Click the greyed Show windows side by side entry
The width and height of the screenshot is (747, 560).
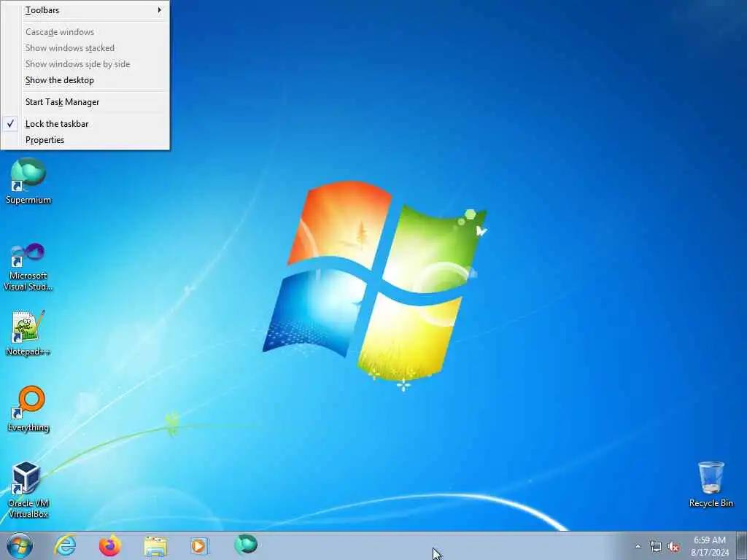85,64
